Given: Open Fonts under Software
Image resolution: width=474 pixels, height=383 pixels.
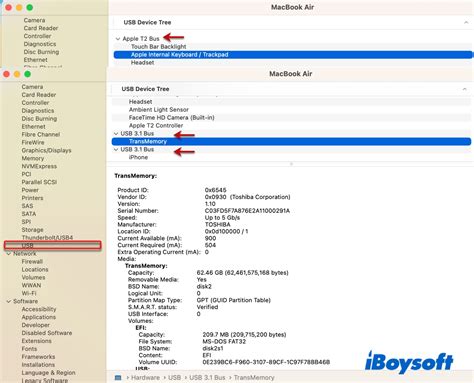Looking at the screenshot, I should tap(29, 349).
